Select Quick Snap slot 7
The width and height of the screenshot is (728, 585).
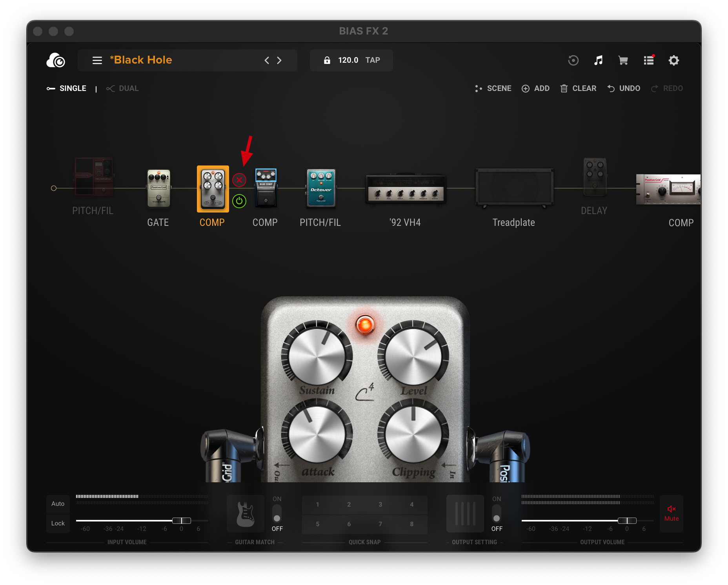pos(380,524)
